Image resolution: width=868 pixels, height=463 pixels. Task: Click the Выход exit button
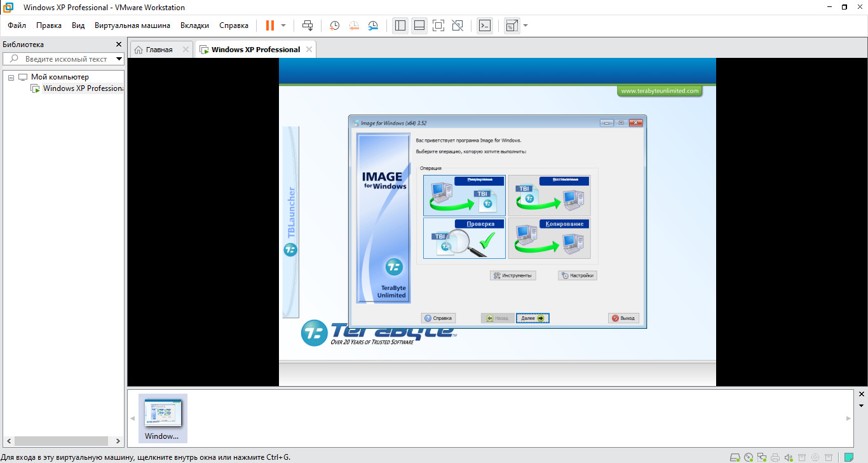pyautogui.click(x=623, y=318)
